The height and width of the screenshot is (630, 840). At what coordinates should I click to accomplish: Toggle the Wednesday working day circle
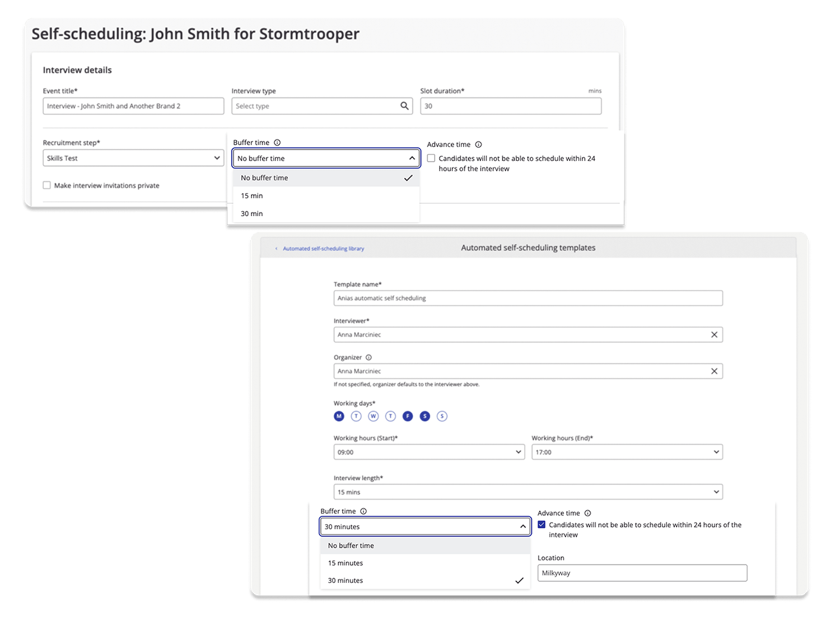click(374, 416)
